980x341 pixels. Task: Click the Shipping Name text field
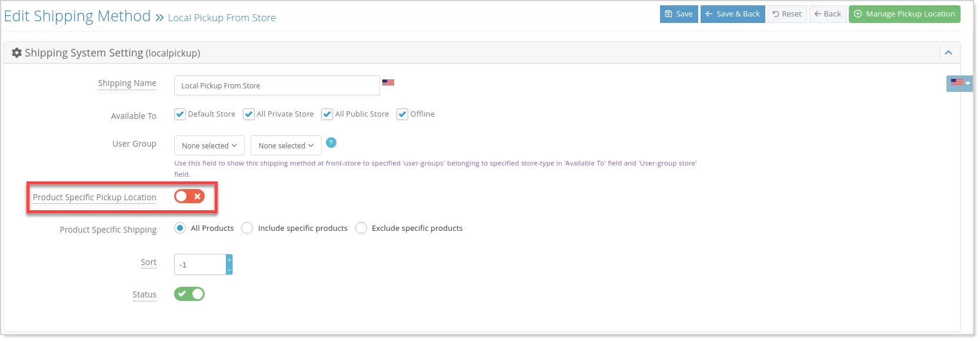[277, 85]
